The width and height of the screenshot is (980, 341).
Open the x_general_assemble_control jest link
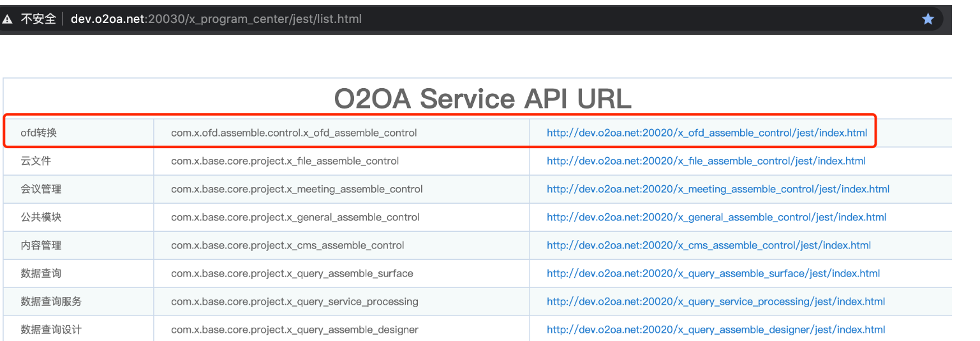[716, 217]
